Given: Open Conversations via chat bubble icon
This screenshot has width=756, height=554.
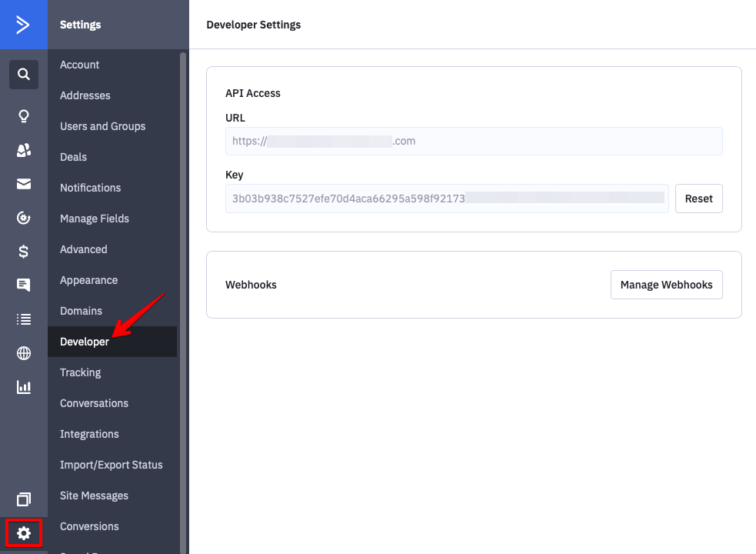Looking at the screenshot, I should click(24, 285).
